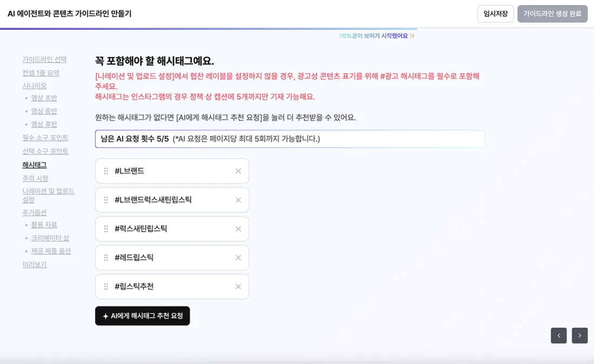Click red notice about #광고 해시태그

pyautogui.click(x=287, y=81)
